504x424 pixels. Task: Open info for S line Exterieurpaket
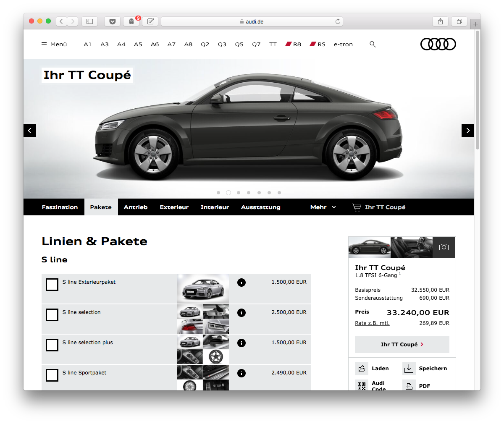pyautogui.click(x=241, y=283)
